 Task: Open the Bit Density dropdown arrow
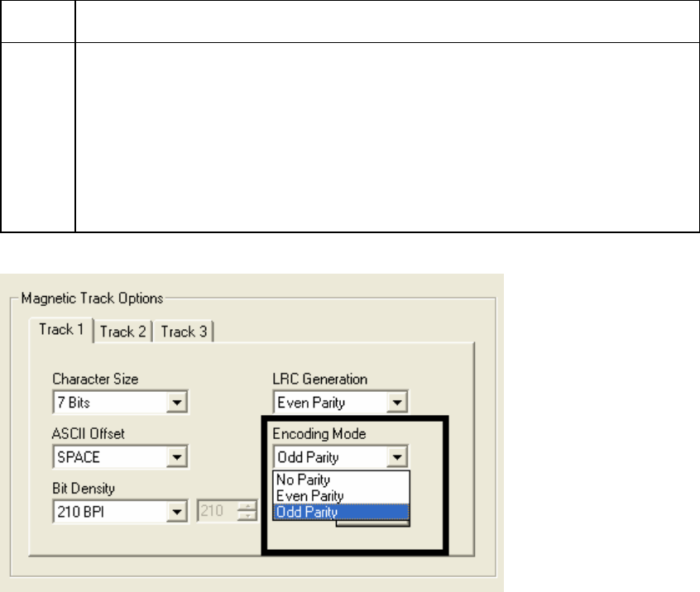click(177, 512)
